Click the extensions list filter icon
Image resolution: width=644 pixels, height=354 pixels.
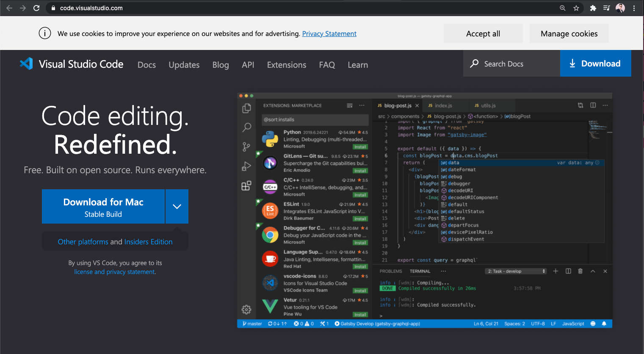[x=350, y=105]
